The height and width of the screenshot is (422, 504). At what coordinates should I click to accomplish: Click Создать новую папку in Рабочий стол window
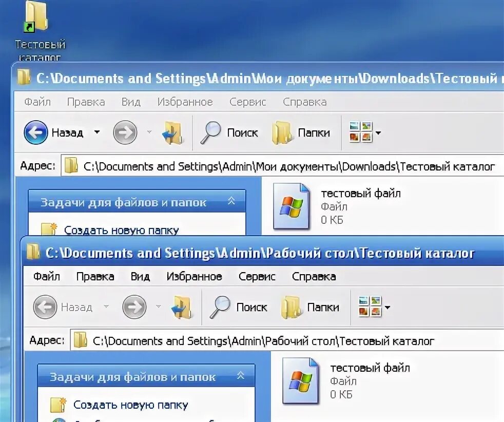point(130,405)
